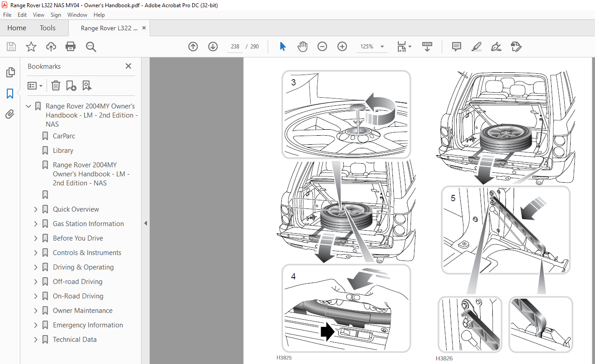The height and width of the screenshot is (364, 595).
Task: Activate the Hand pan tool
Action: click(x=302, y=47)
